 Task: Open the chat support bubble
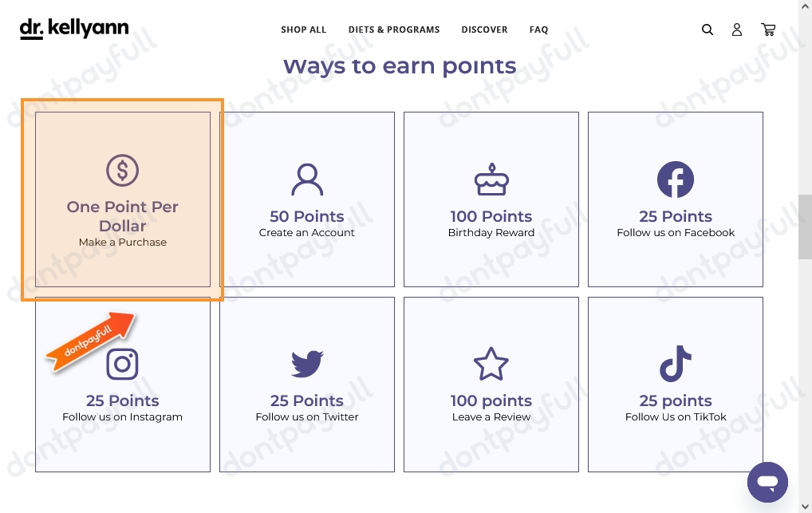(x=767, y=482)
